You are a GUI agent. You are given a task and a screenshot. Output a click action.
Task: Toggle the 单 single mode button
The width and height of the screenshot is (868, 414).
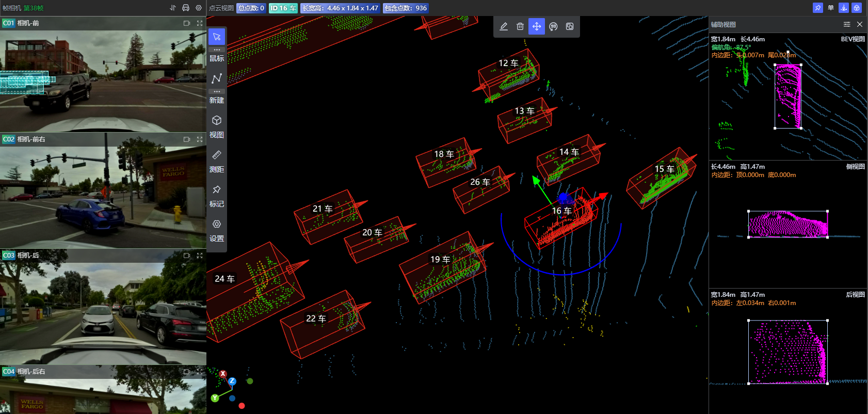(831, 8)
